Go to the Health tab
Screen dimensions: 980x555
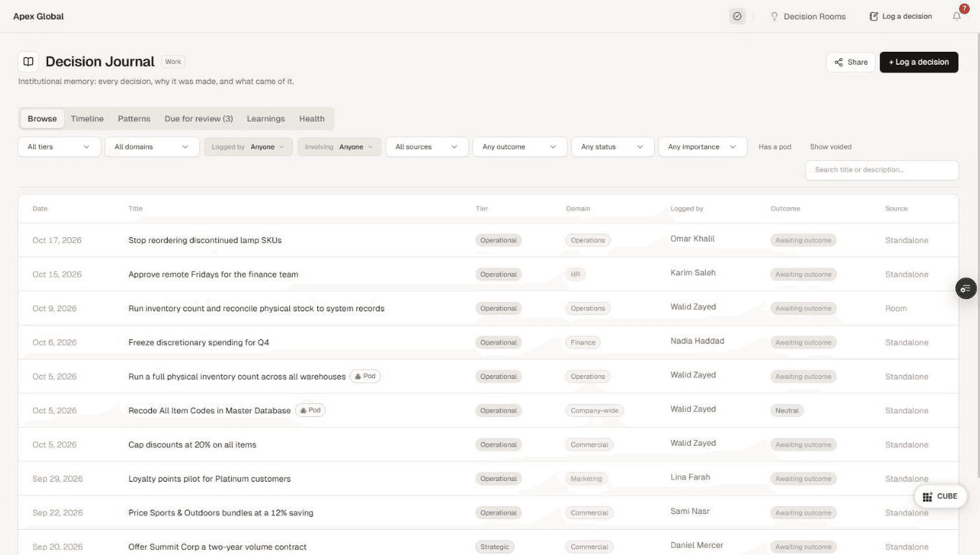click(x=312, y=119)
